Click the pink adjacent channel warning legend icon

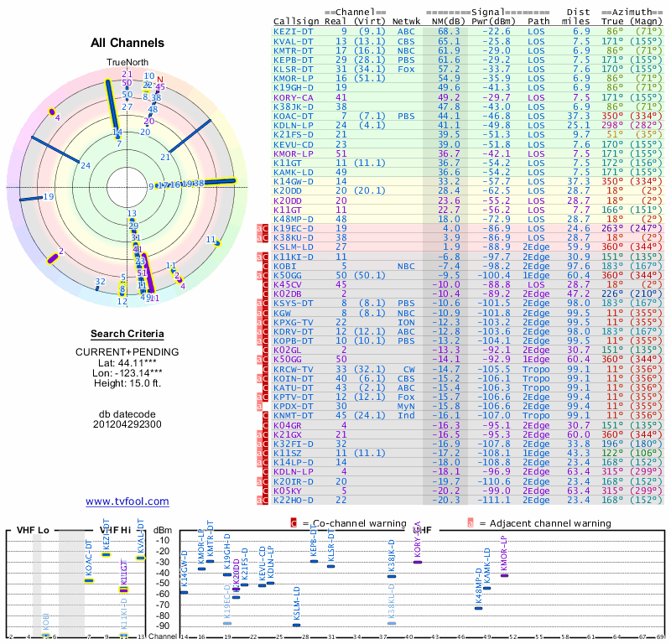pos(471,523)
